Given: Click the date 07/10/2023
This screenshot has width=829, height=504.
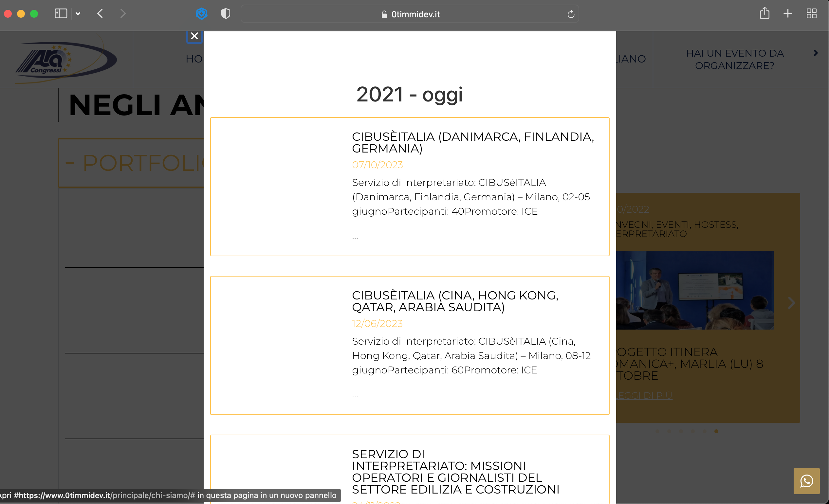Looking at the screenshot, I should 377,165.
